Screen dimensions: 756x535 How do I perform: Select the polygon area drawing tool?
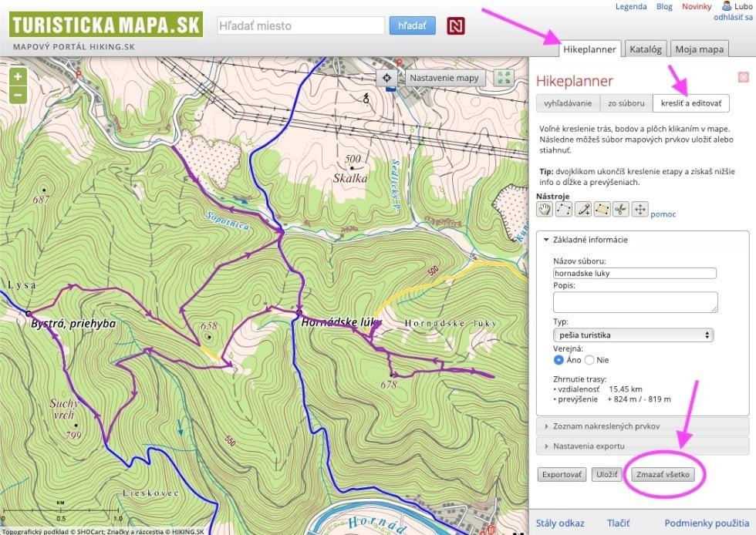pyautogui.click(x=602, y=210)
